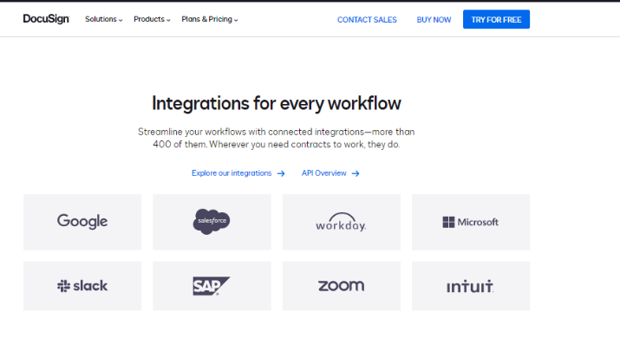Click the Buy Now link

tap(434, 20)
